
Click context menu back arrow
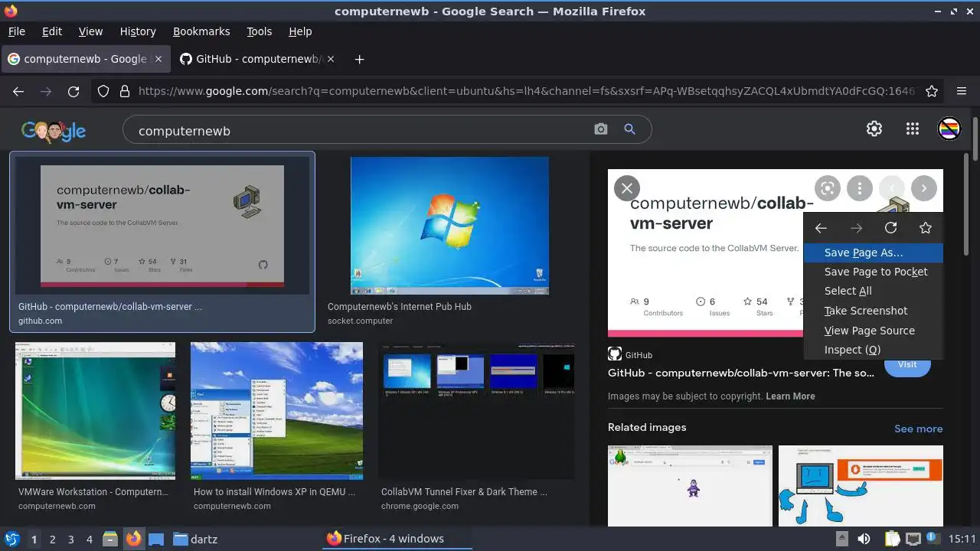click(x=821, y=228)
